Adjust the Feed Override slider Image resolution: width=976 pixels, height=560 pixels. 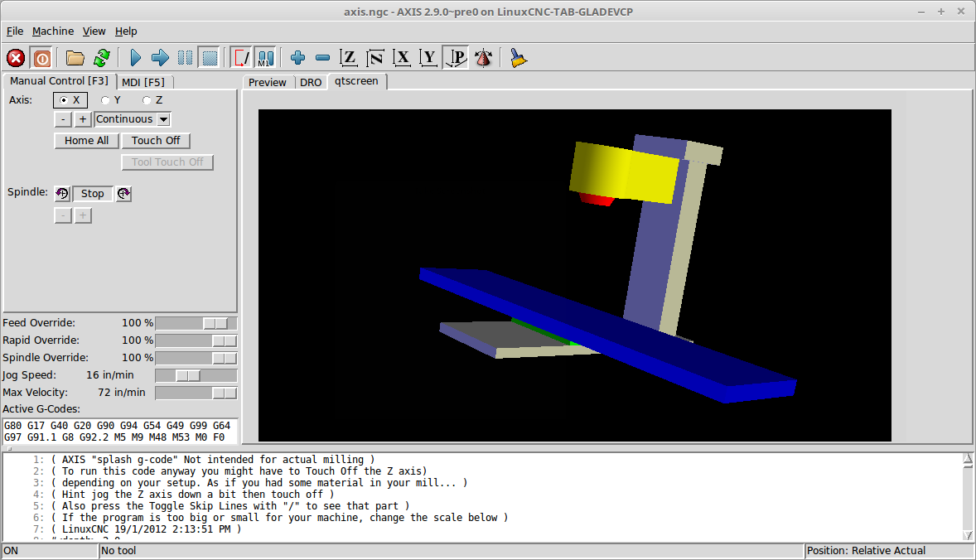click(196, 323)
